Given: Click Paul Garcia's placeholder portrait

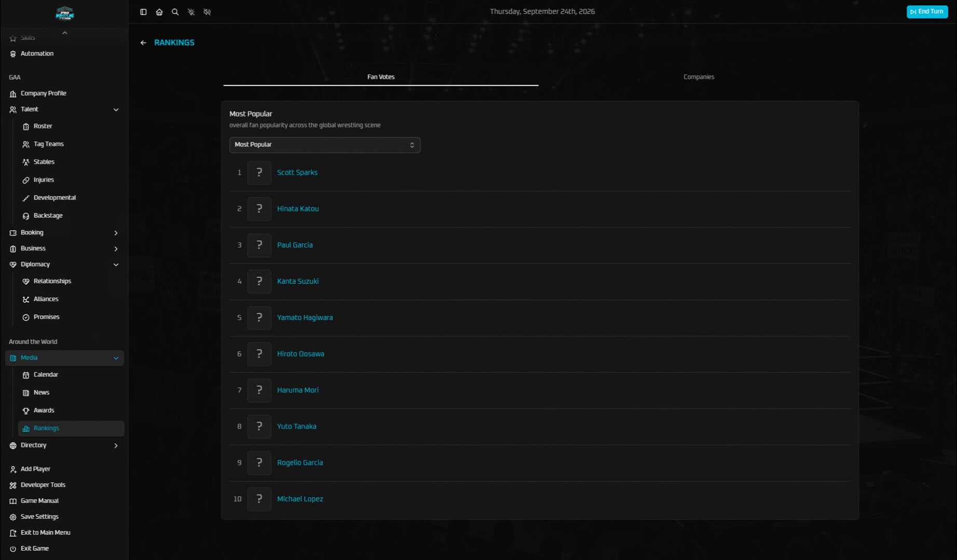Looking at the screenshot, I should [x=259, y=245].
